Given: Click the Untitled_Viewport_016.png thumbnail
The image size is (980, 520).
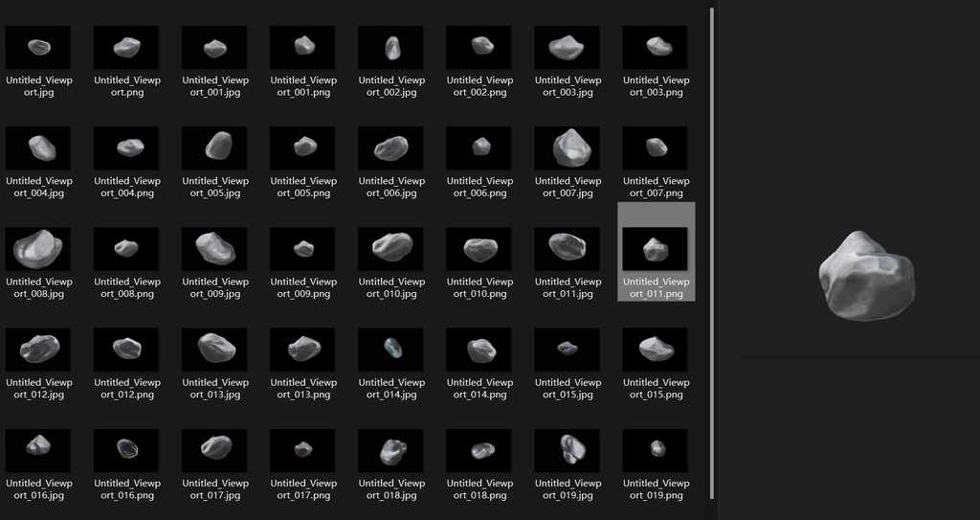Looking at the screenshot, I should pos(126,450).
